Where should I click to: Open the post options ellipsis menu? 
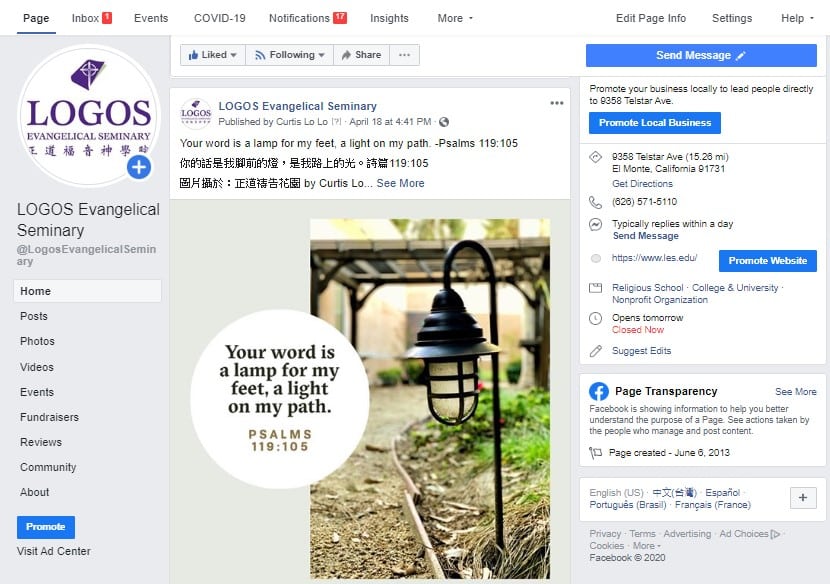coord(556,103)
